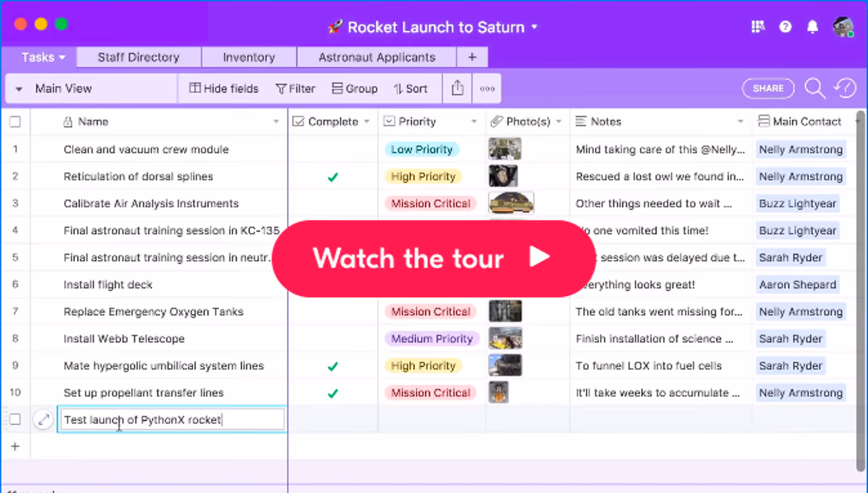Open photo thumbnail for Replace Emergency Oxygen Tanks

[505, 312]
